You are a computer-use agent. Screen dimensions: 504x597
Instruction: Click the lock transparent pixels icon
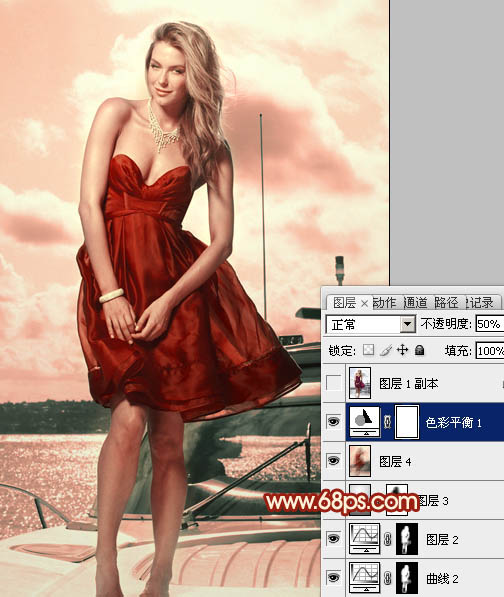368,350
